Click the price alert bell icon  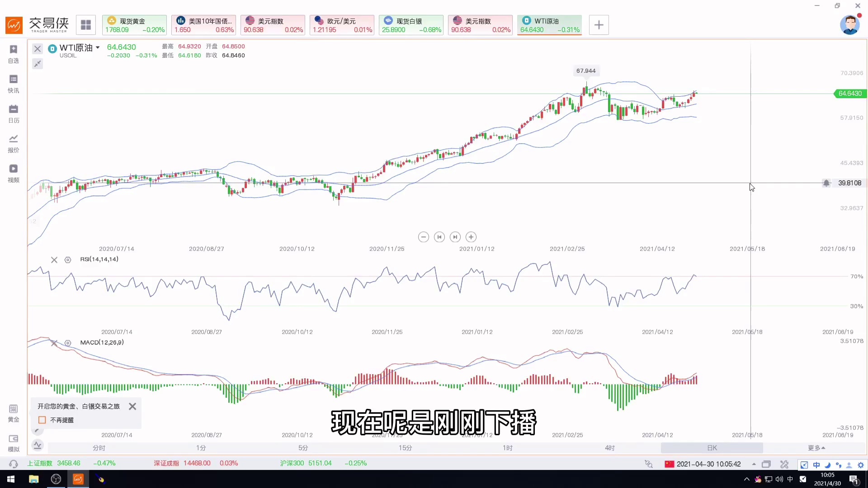826,183
